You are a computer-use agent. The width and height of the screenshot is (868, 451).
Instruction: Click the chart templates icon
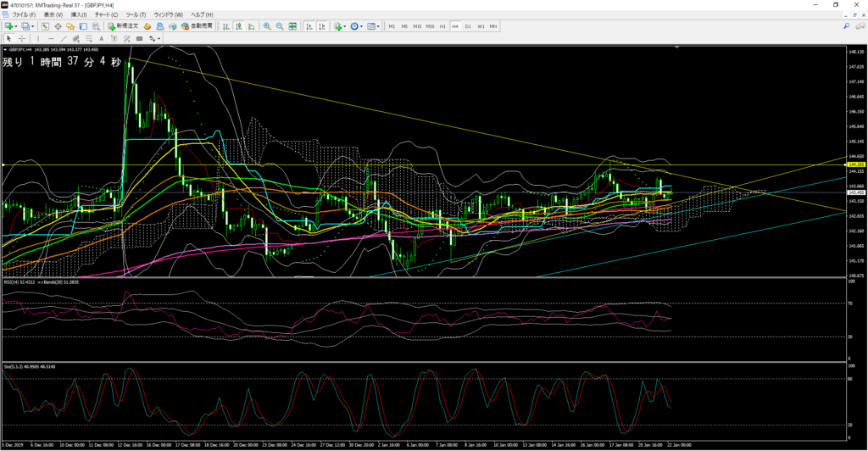(x=371, y=26)
